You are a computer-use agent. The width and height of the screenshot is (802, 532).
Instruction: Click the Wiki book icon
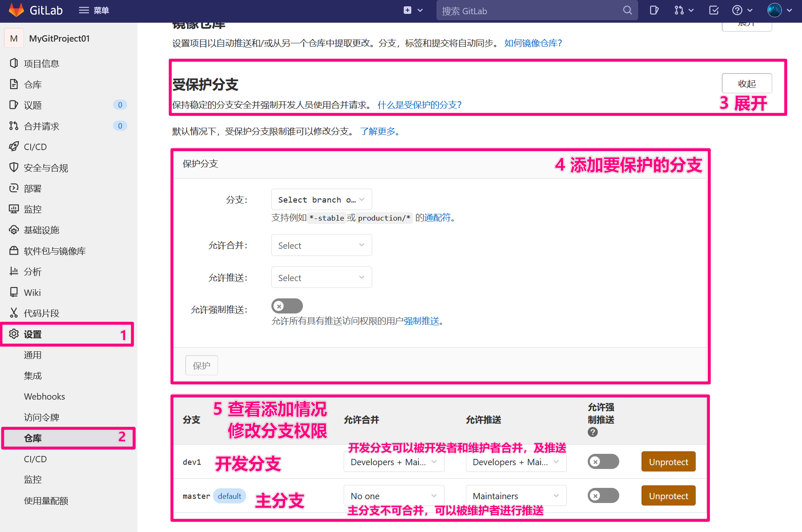click(14, 292)
